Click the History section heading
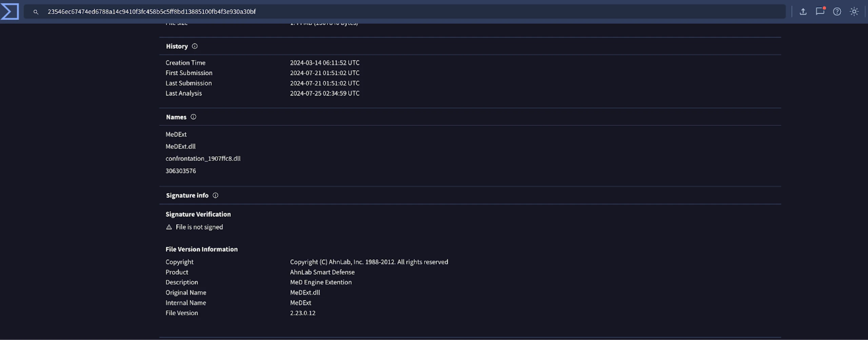Viewport: 868px width, 340px height. click(177, 46)
